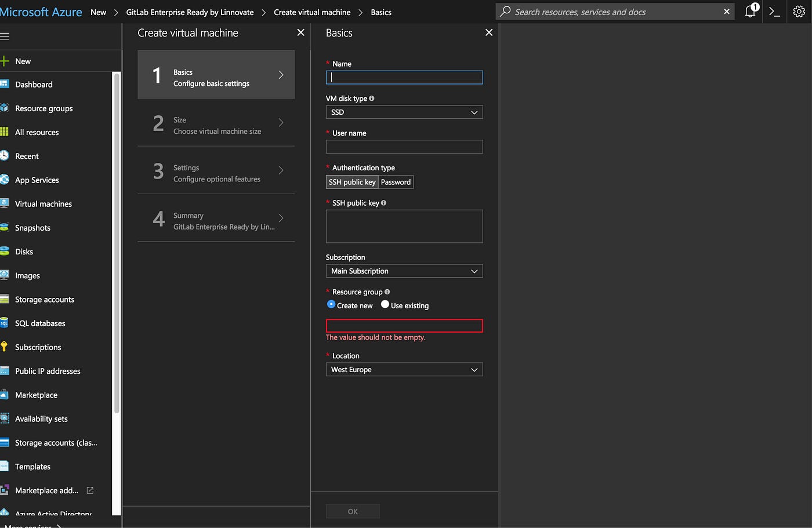
Task: Click the OK button
Action: click(353, 511)
